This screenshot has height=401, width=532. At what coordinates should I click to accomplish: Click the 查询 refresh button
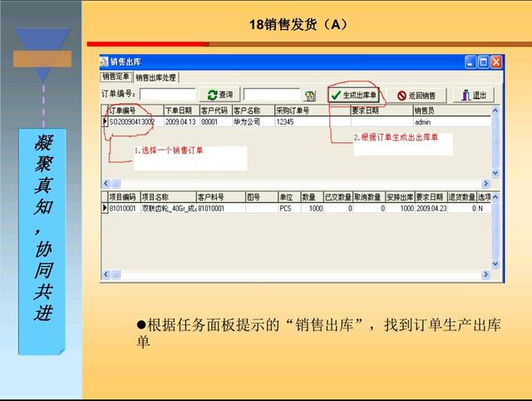[x=219, y=95]
